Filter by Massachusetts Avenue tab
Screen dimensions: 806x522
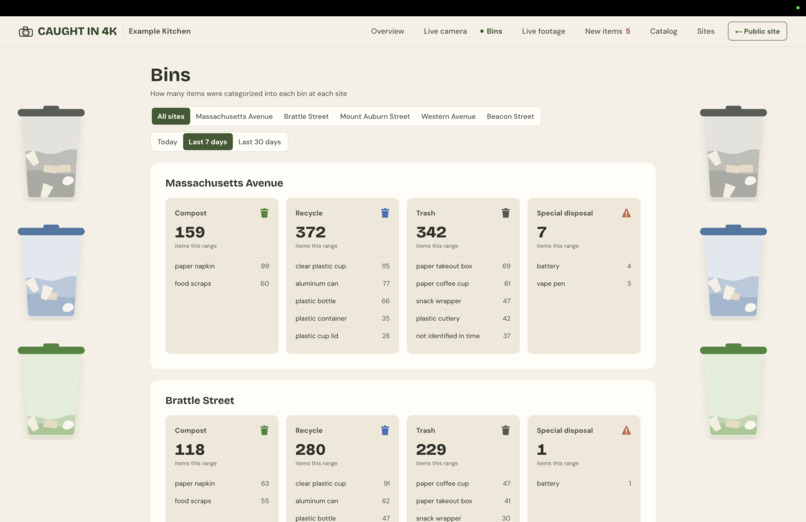(234, 116)
